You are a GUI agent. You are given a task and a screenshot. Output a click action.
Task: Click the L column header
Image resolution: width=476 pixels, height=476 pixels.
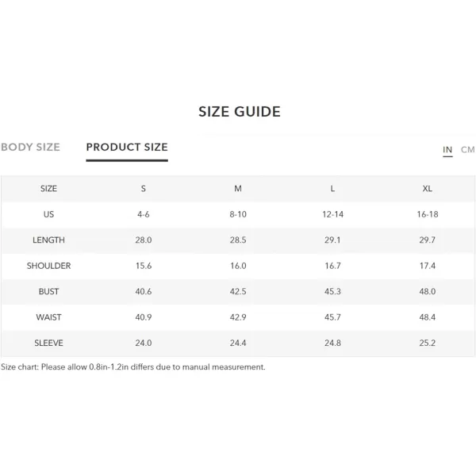click(x=332, y=189)
